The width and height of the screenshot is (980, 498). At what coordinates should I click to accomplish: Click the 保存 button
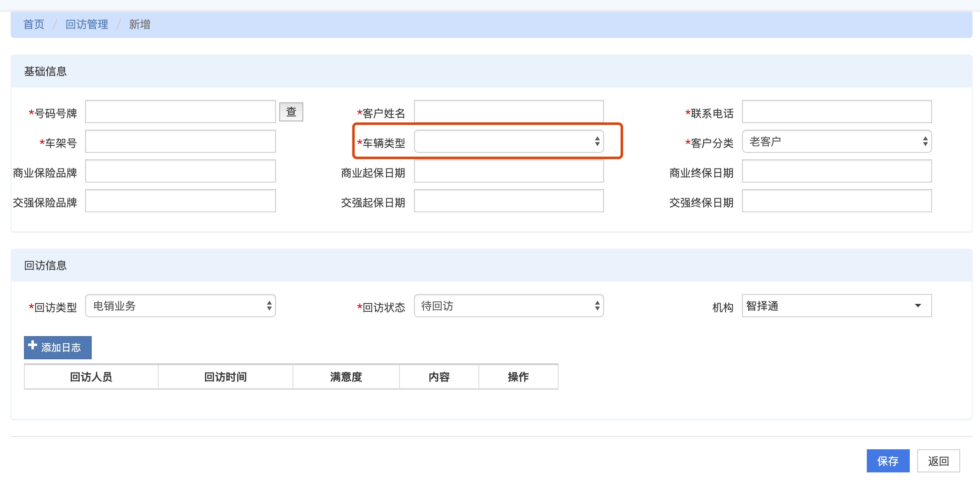(887, 461)
